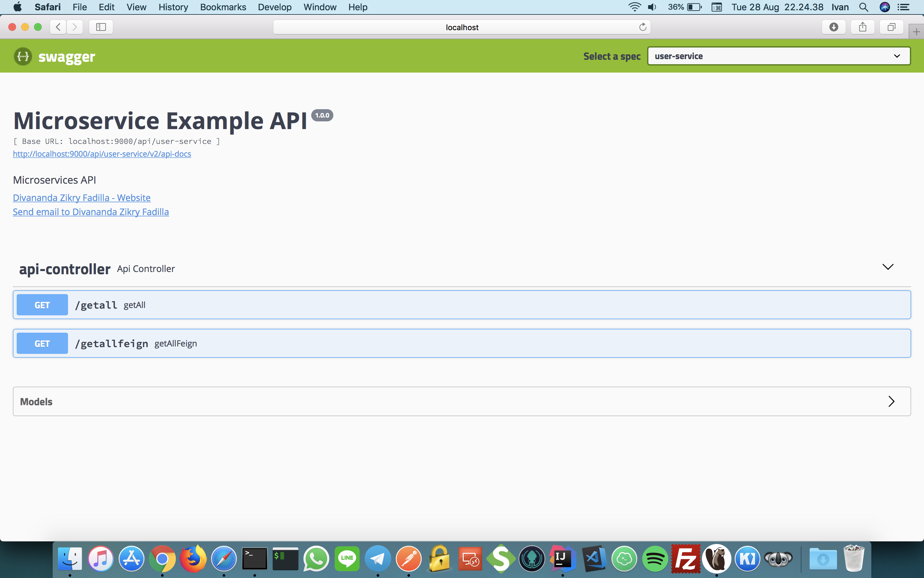Expand the GET /getallfeign operation
Screen dimensions: 924x578
pyautogui.click(x=462, y=343)
